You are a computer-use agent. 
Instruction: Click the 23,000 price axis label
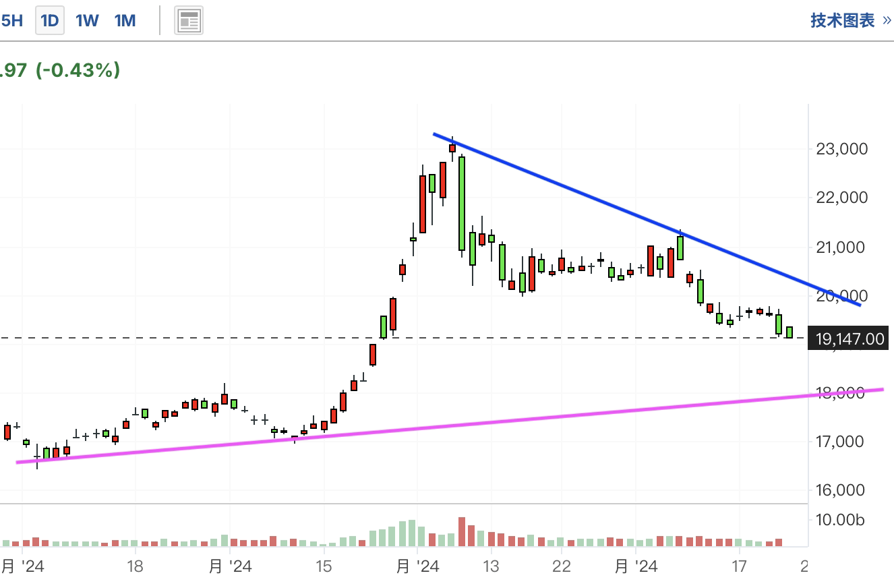click(841, 148)
